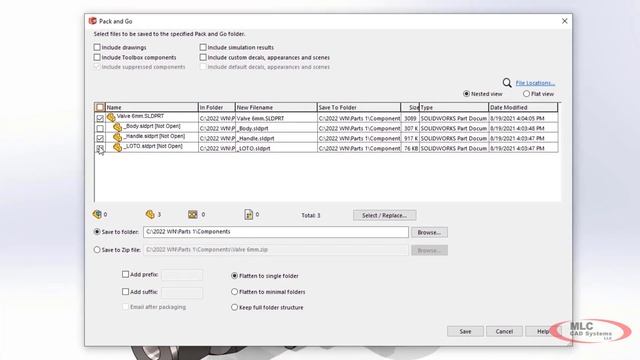Image resolution: width=640 pixels, height=360 pixels.
Task: Select Save to Zip file radio option
Action: (97, 250)
